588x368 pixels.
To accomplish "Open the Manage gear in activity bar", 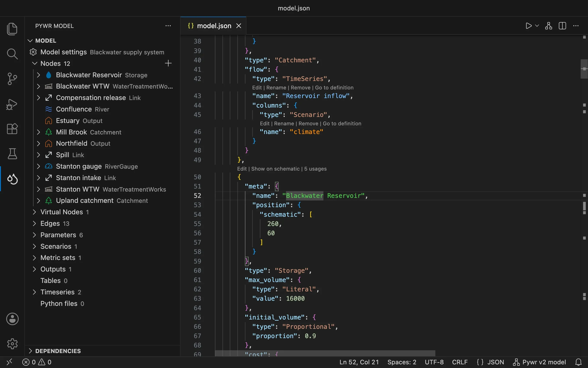I will (12, 344).
